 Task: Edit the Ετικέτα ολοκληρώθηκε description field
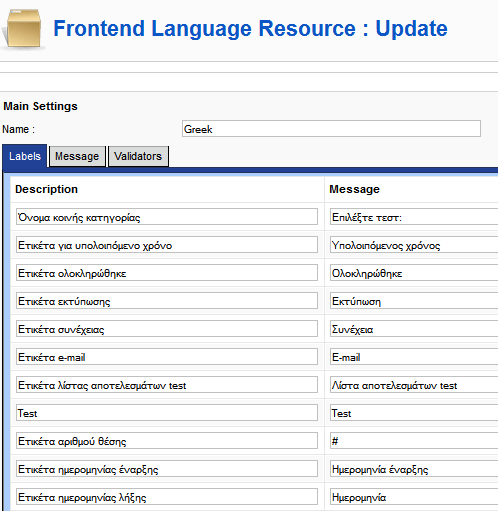coord(167,273)
